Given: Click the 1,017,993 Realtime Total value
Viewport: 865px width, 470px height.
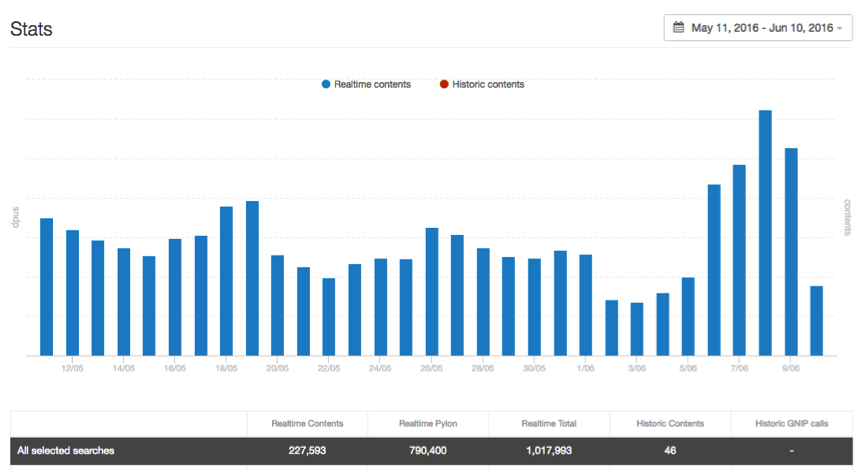Looking at the screenshot, I should (548, 451).
